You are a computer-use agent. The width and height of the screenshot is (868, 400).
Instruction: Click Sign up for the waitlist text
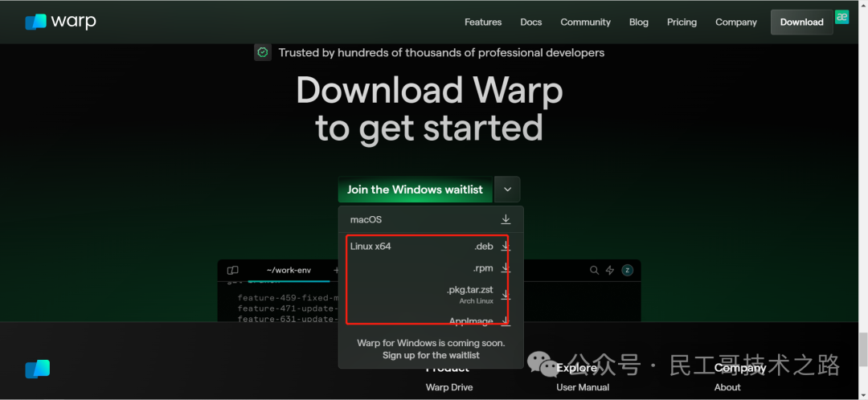pos(431,355)
